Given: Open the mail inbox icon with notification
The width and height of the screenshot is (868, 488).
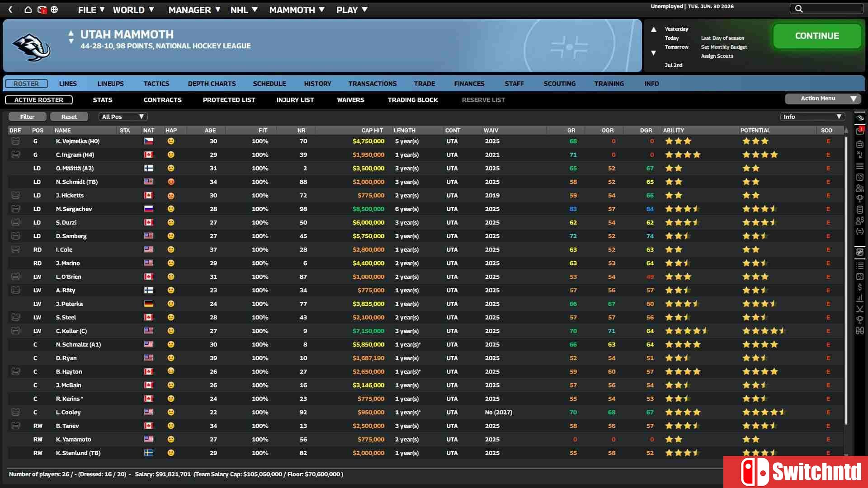Looking at the screenshot, I should [42, 9].
